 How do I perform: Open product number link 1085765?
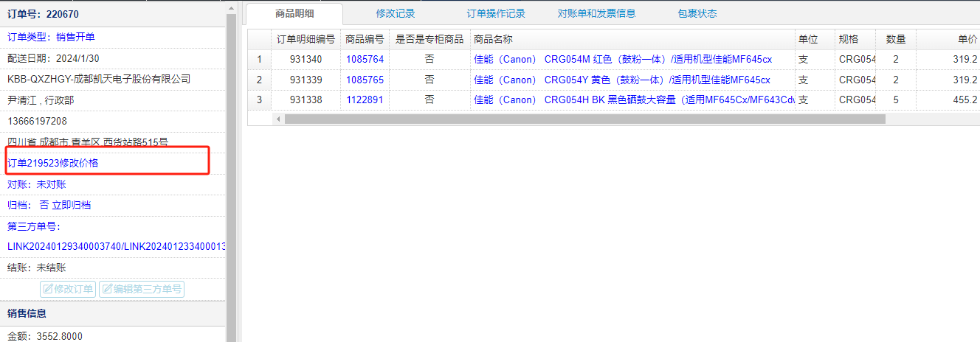tap(365, 80)
